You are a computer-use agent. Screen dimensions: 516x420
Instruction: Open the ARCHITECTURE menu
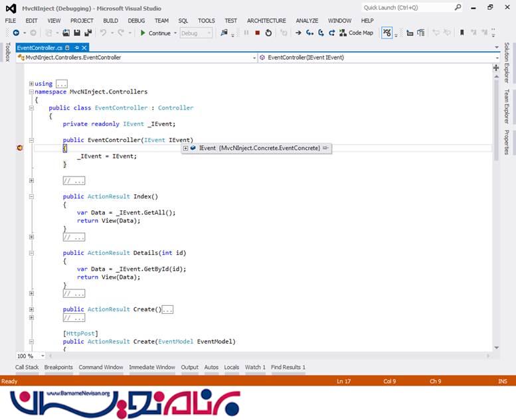(266, 21)
